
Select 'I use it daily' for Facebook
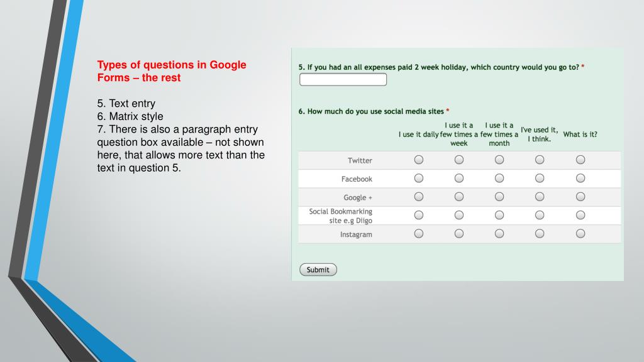[x=418, y=178]
